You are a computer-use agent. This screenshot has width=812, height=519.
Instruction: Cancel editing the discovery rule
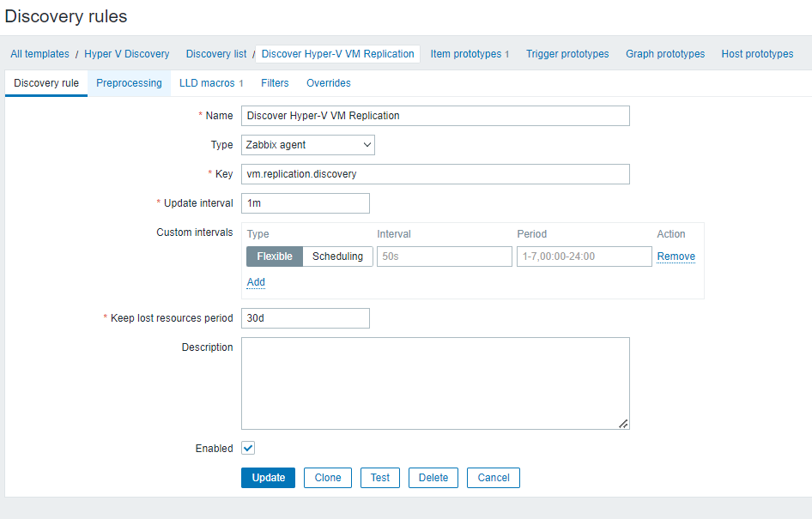pyautogui.click(x=494, y=478)
